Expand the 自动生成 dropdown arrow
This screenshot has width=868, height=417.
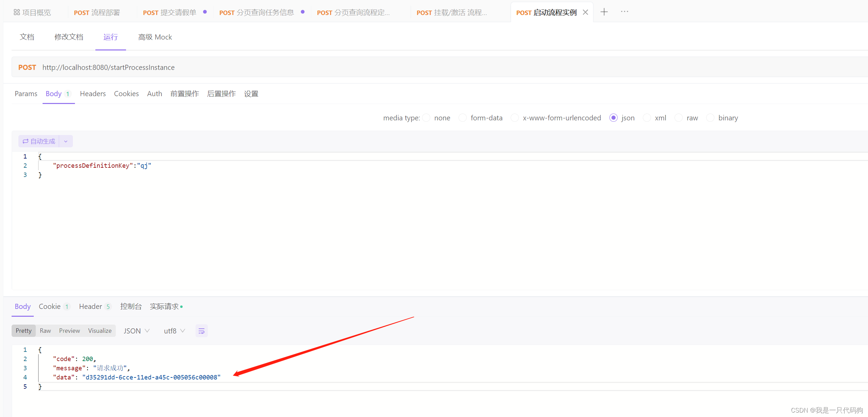pyautogui.click(x=66, y=141)
